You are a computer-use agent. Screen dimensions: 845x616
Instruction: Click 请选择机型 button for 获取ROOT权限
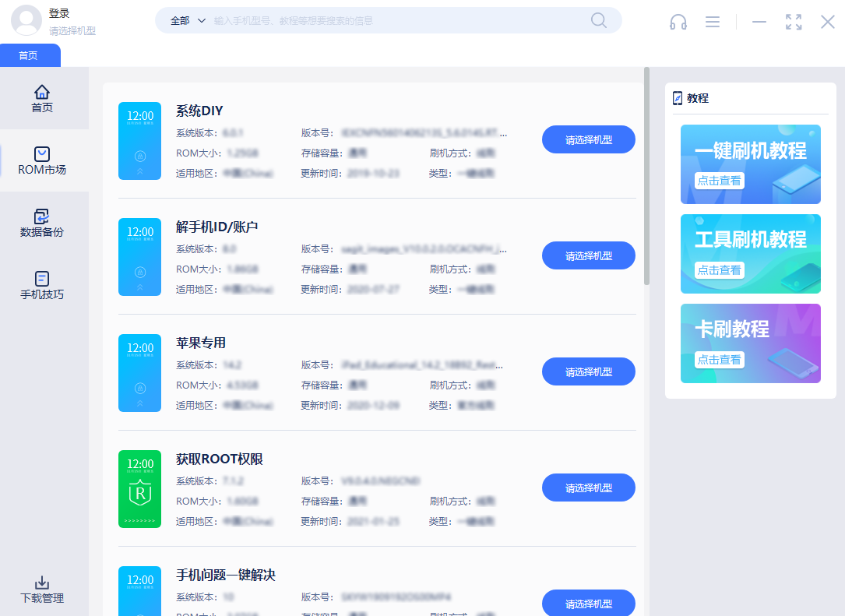tap(588, 488)
